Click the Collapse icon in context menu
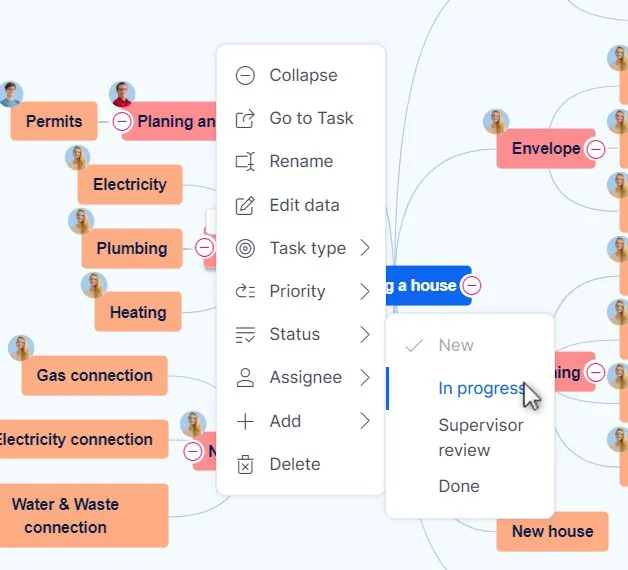 point(245,75)
